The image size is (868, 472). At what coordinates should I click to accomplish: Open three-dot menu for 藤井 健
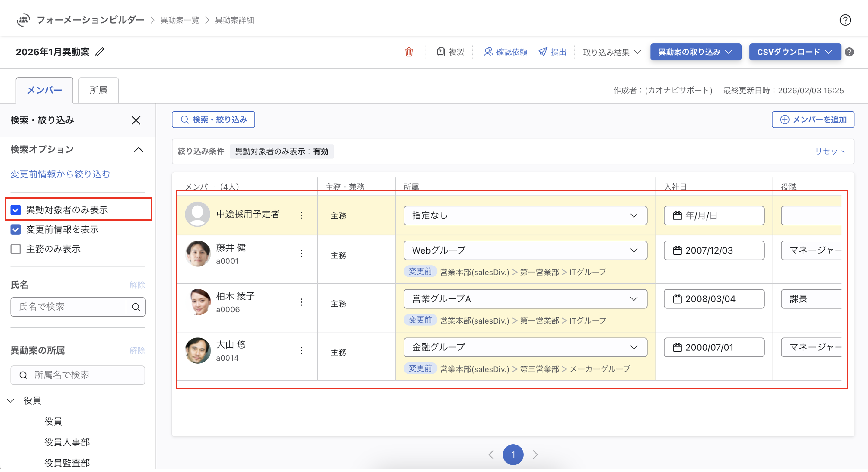[301, 254]
